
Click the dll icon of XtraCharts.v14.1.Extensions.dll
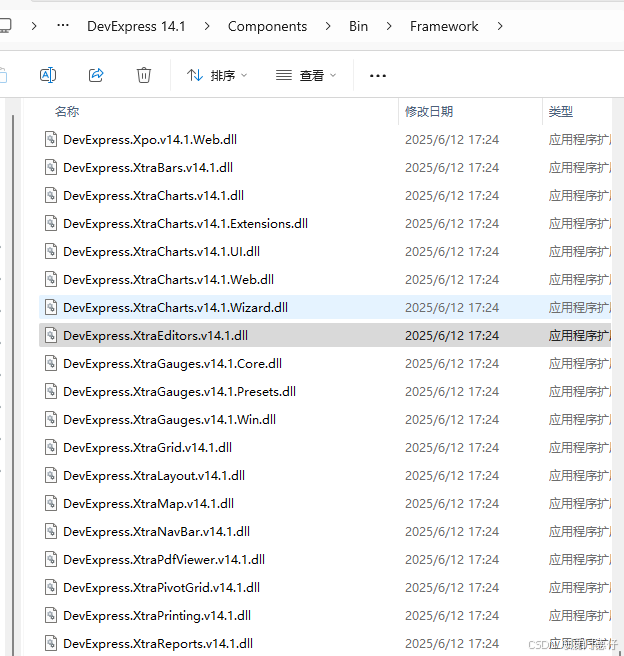[x=51, y=223]
